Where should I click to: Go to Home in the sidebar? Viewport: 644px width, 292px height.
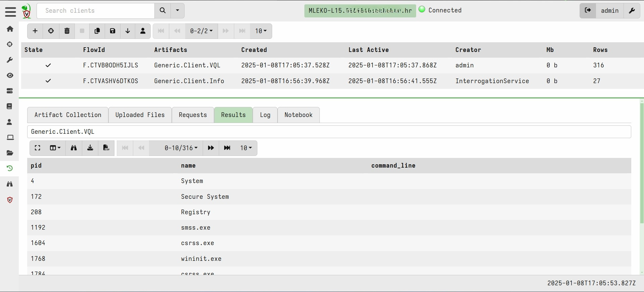10,29
